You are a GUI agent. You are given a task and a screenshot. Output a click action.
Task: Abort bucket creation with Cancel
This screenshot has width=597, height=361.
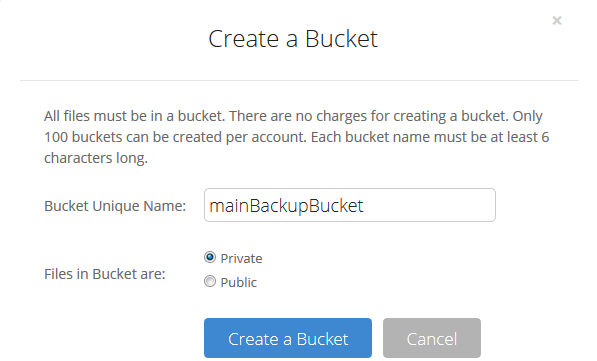pyautogui.click(x=432, y=338)
